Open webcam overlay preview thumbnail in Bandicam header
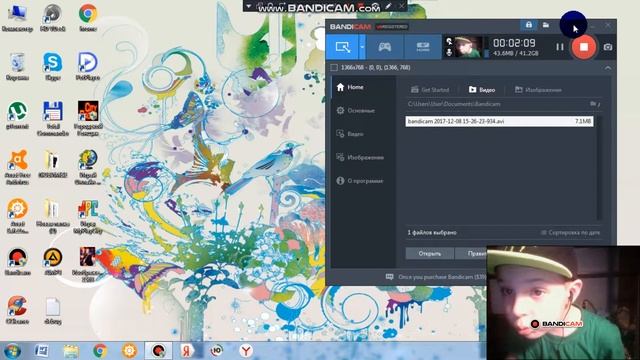 pyautogui.click(x=468, y=47)
